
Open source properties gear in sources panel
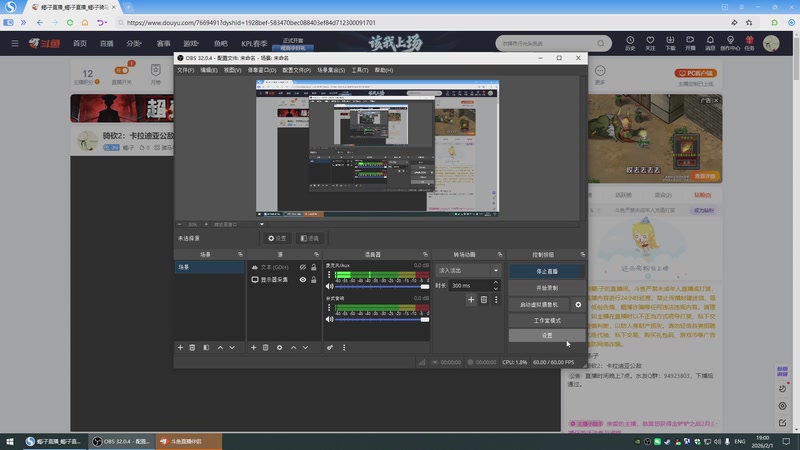pyautogui.click(x=279, y=347)
